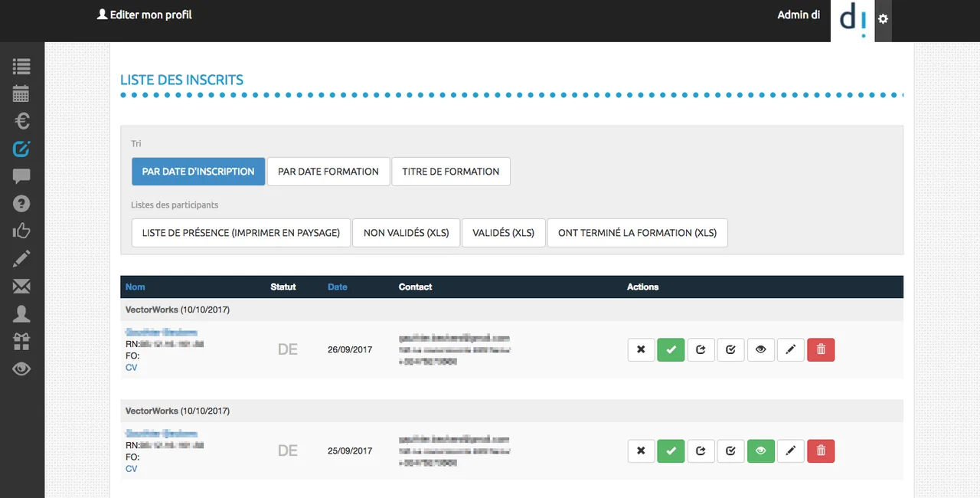Delete the 26/09/2017 registration with the red trash button

click(821, 350)
